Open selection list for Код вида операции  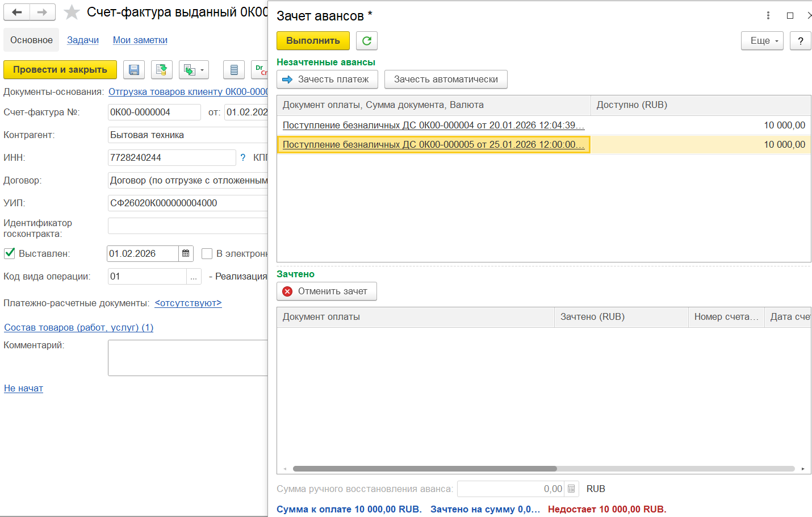click(x=194, y=277)
